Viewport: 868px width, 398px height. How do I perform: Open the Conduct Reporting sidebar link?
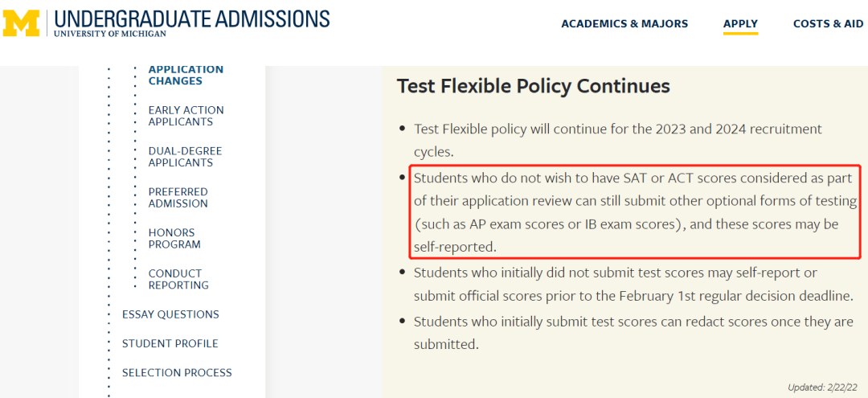click(x=178, y=280)
